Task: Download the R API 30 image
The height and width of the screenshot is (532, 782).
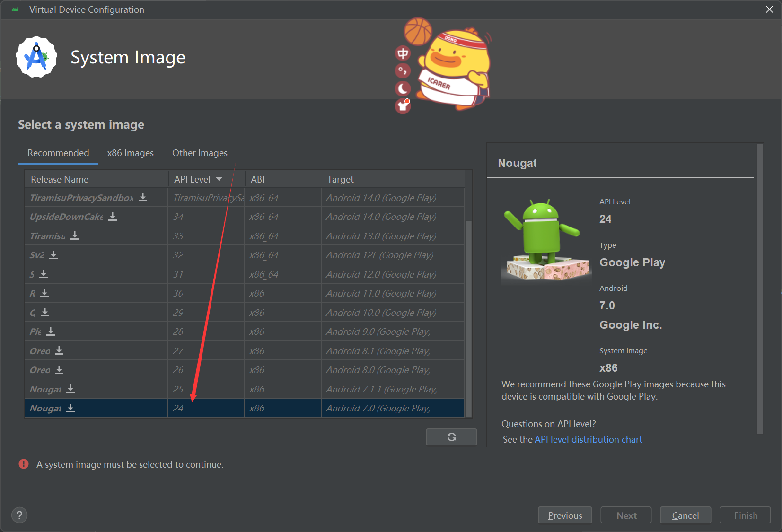Action: [44, 293]
